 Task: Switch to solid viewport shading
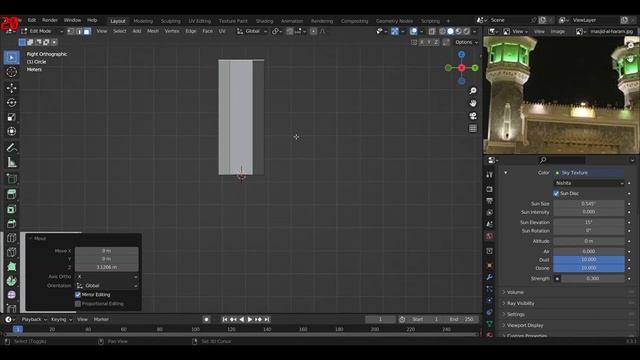[x=451, y=31]
